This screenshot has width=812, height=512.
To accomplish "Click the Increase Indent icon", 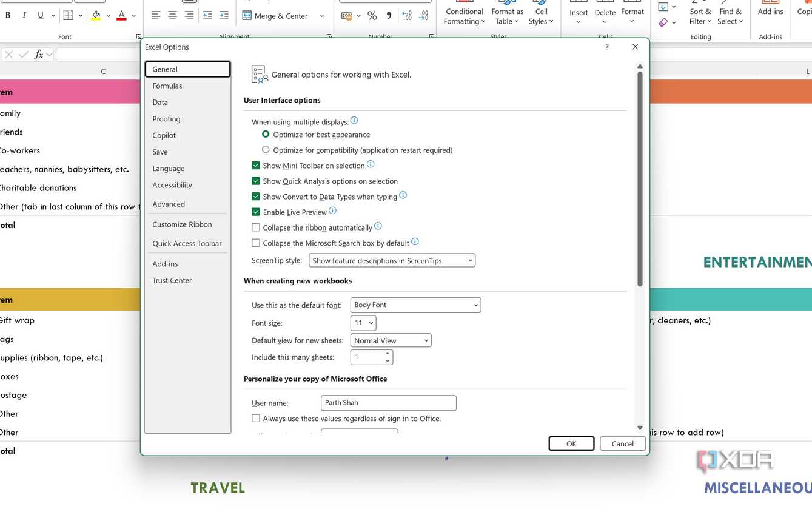I will coord(224,16).
